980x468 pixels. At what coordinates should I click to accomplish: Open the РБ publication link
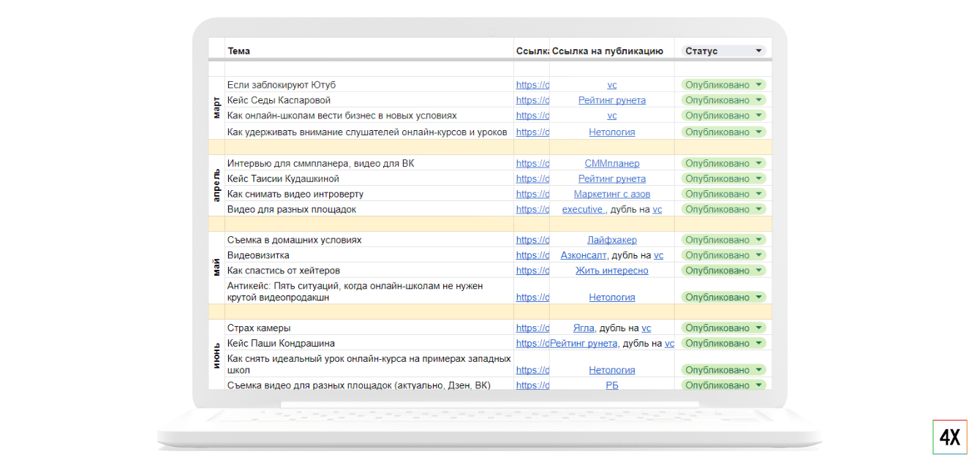(611, 385)
